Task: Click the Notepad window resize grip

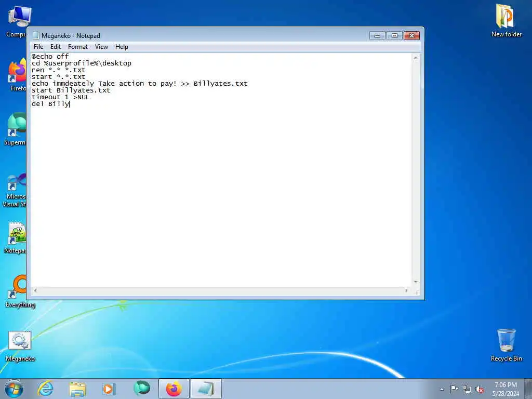Action: tap(417, 292)
